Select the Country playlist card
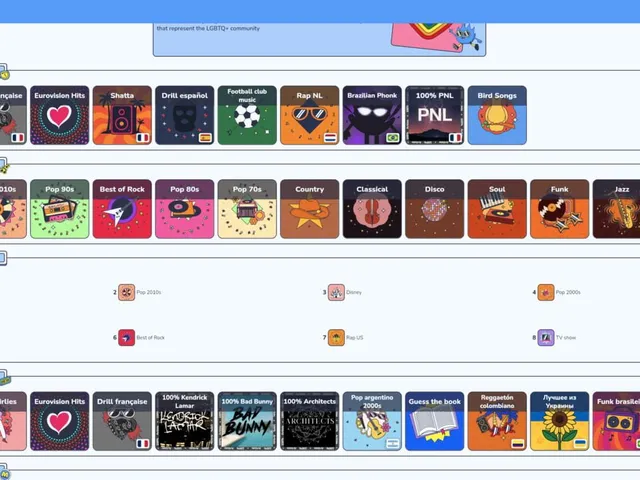The width and height of the screenshot is (640, 480). click(309, 209)
